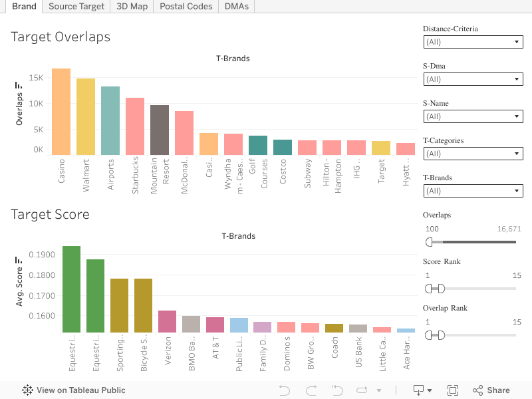Expand the S-Name filter dropdown
The image size is (532, 399).
tap(473, 116)
